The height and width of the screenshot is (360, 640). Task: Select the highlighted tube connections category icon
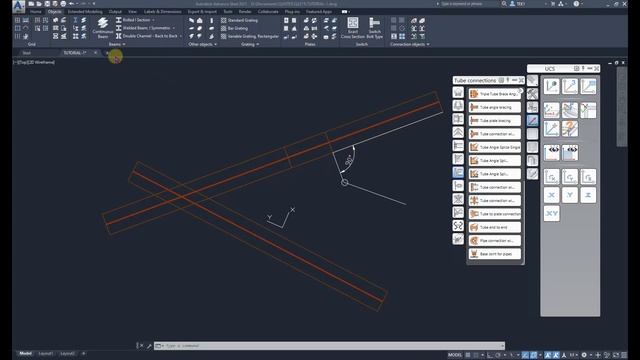coord(458,172)
